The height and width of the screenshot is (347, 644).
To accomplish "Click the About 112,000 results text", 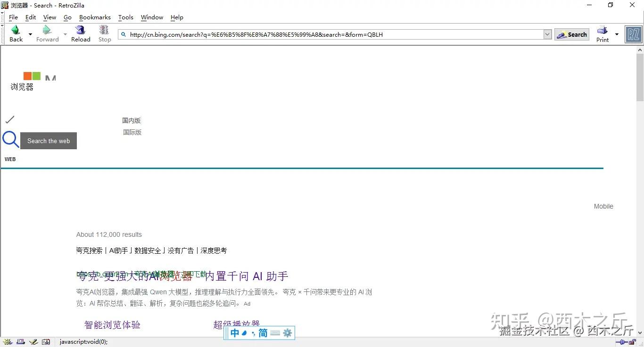I will coord(109,234).
